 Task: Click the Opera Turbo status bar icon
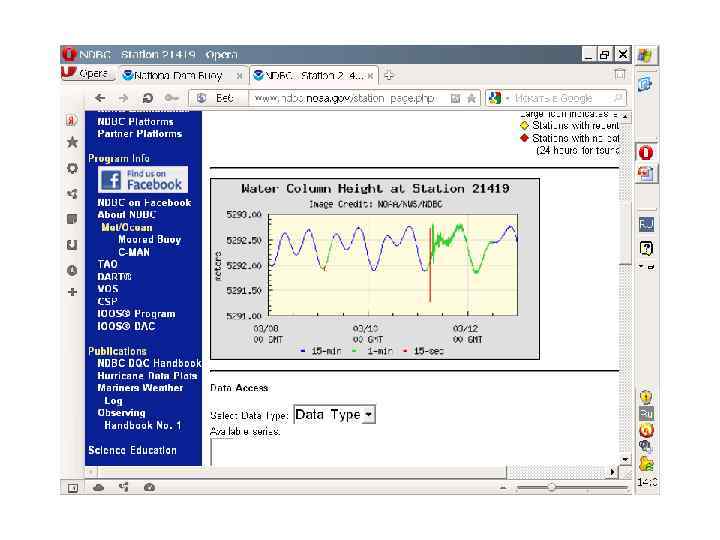[x=149, y=487]
